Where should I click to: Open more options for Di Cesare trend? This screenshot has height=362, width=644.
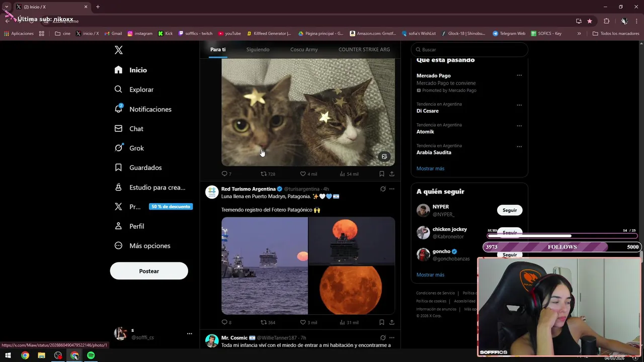click(519, 105)
